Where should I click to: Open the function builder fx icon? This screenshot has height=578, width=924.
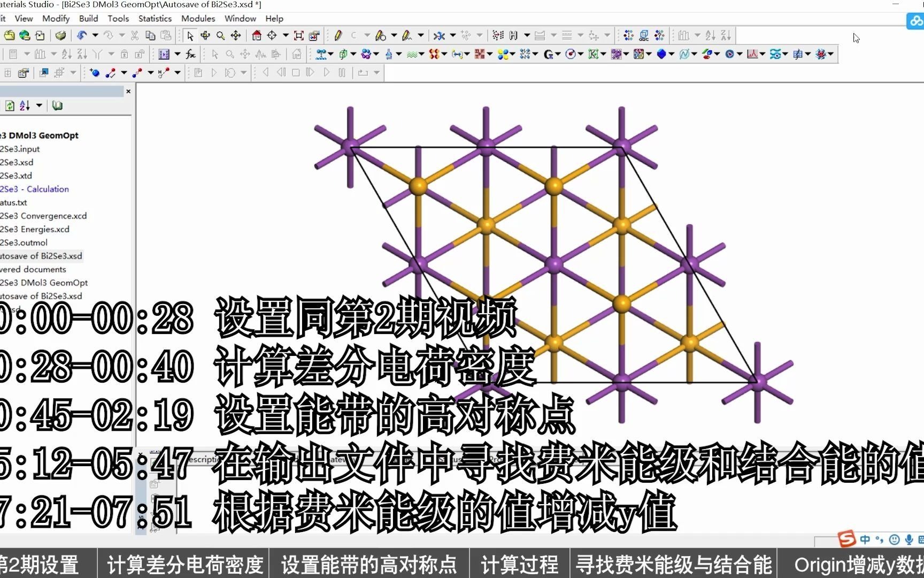pos(190,54)
